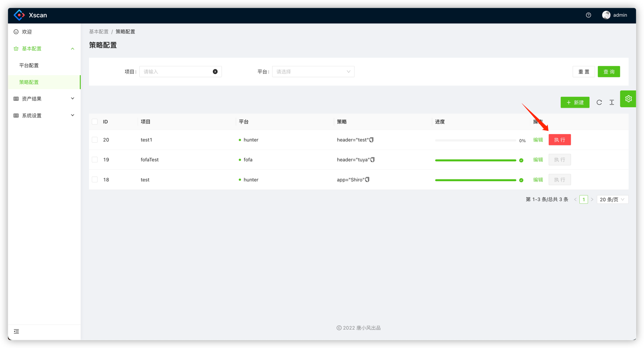Image resolution: width=644 pixels, height=348 pixels.
Task: Click the full progress bar for ID 18
Action: click(x=475, y=180)
